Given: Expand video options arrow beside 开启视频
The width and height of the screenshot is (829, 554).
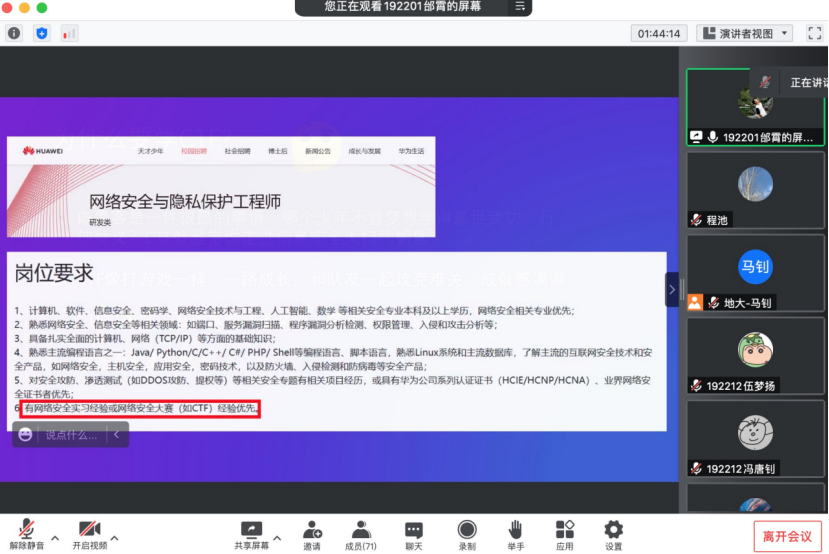Looking at the screenshot, I should tap(114, 538).
